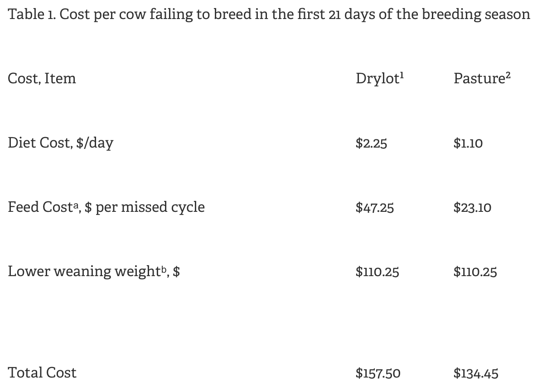This screenshot has height=392, width=552.
Task: Click footnote superscript 1 next to Drylot
Action: click(x=402, y=75)
